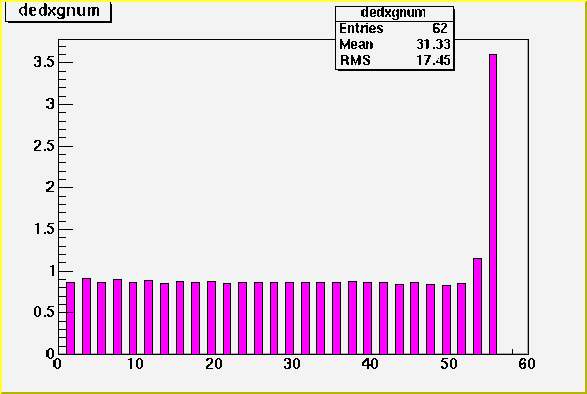Click the Entries row in stats box
This screenshot has height=394, width=587.
click(394, 28)
